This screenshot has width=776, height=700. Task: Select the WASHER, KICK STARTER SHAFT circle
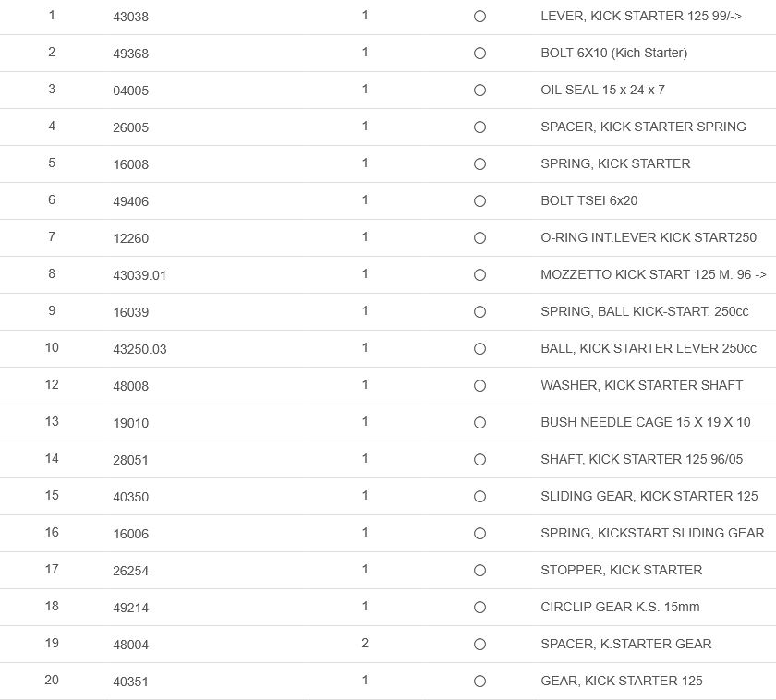479,386
